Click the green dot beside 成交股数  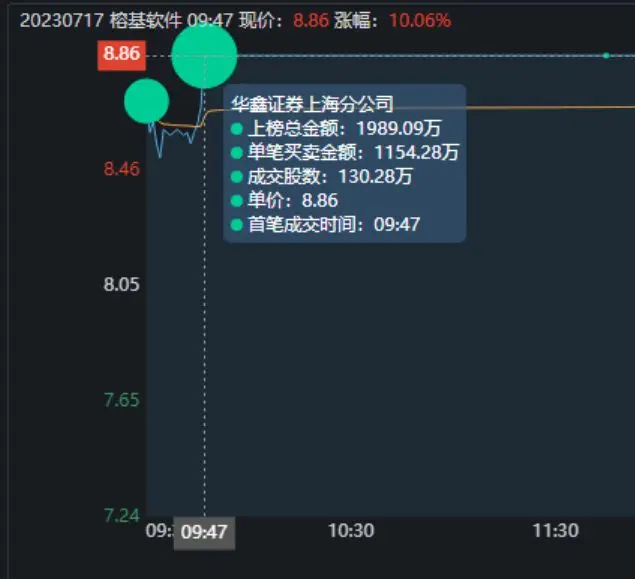click(236, 177)
